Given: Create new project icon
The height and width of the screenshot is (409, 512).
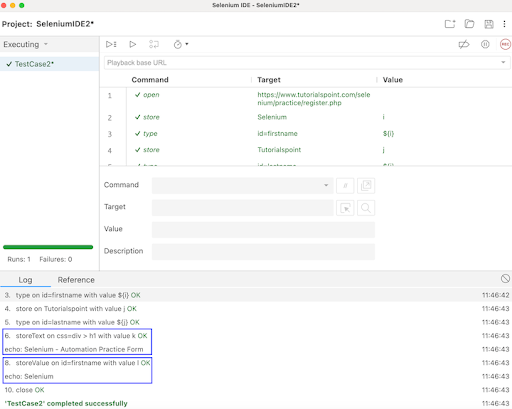Looking at the screenshot, I should pyautogui.click(x=450, y=24).
